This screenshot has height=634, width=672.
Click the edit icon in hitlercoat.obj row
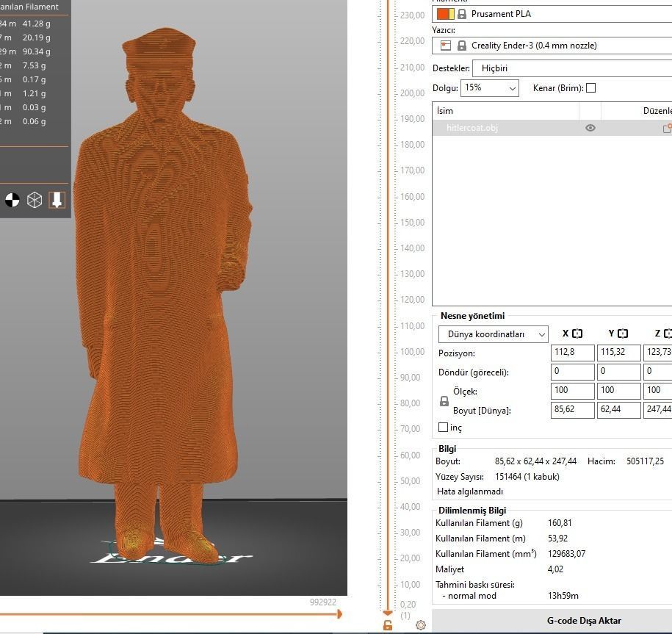coord(668,128)
